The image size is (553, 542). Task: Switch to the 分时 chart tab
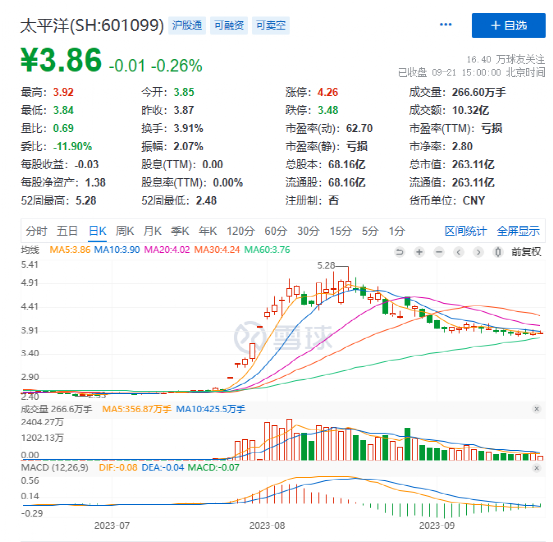(36, 231)
